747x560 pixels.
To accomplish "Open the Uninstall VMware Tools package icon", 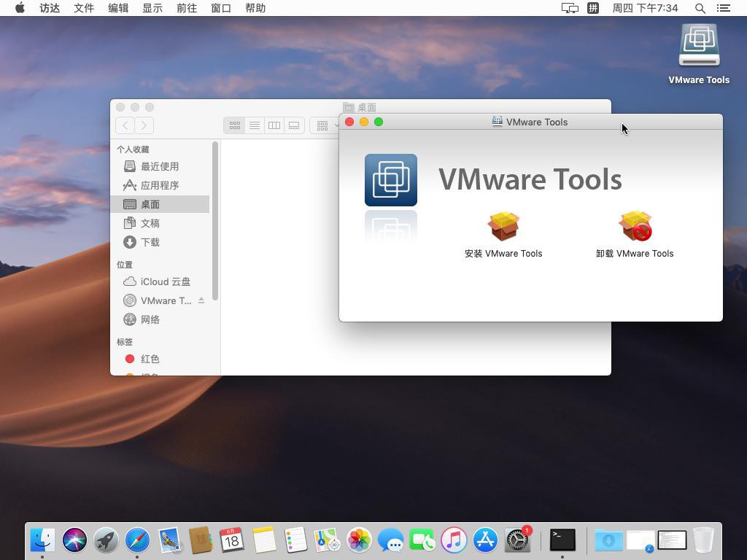I will pos(635,226).
